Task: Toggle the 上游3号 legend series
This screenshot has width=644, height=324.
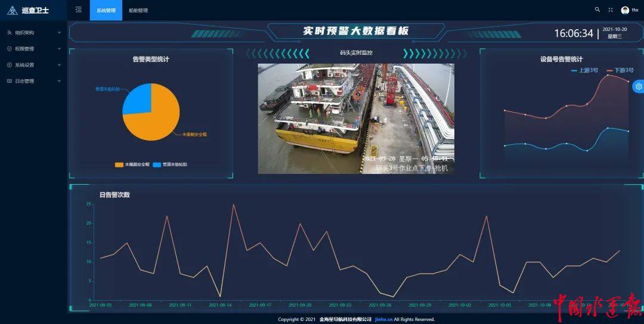Action: pyautogui.click(x=584, y=70)
